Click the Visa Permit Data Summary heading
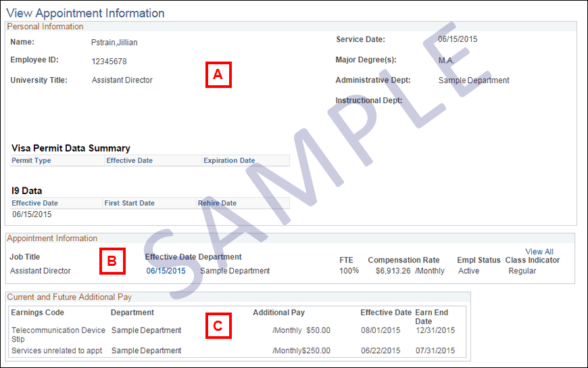Viewport: 588px width, 368px height. tap(71, 148)
